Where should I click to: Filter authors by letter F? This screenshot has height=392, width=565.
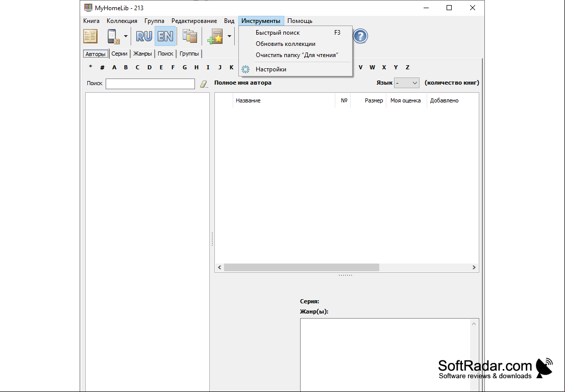(x=173, y=67)
